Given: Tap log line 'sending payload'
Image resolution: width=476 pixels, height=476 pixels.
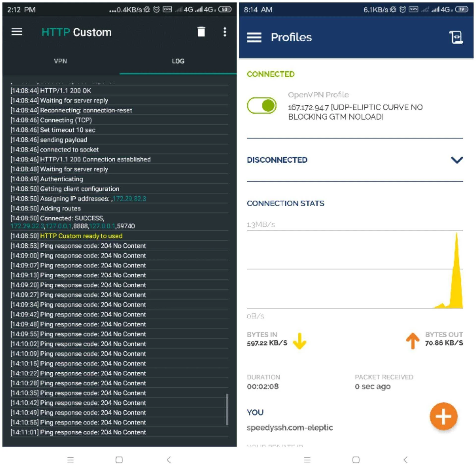Looking at the screenshot, I should pyautogui.click(x=49, y=140).
